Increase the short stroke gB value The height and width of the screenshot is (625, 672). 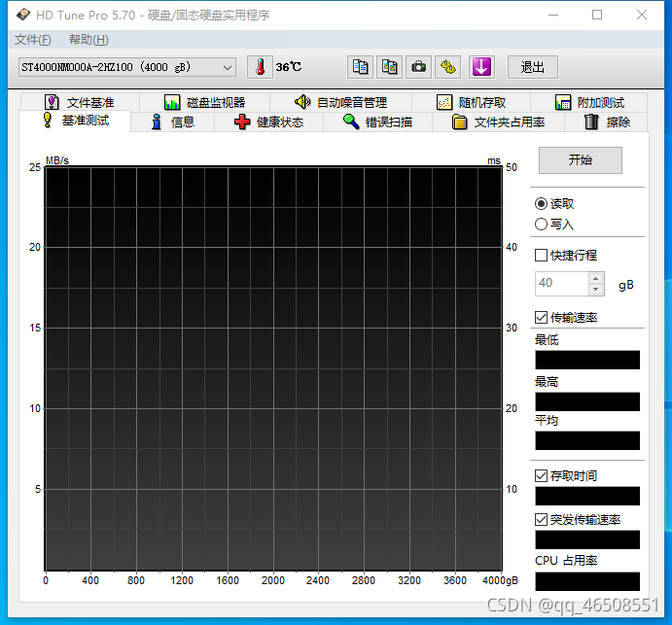pyautogui.click(x=595, y=278)
